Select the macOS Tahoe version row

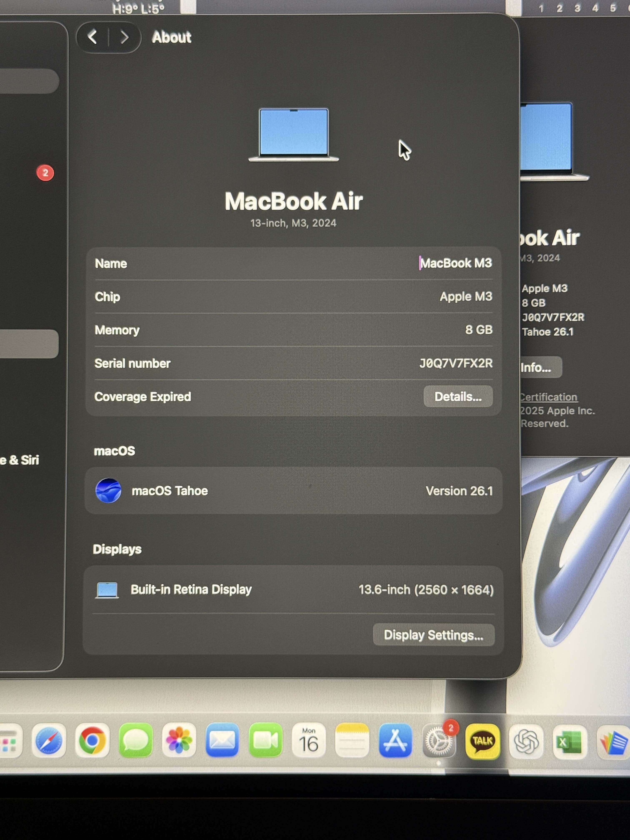click(x=293, y=491)
